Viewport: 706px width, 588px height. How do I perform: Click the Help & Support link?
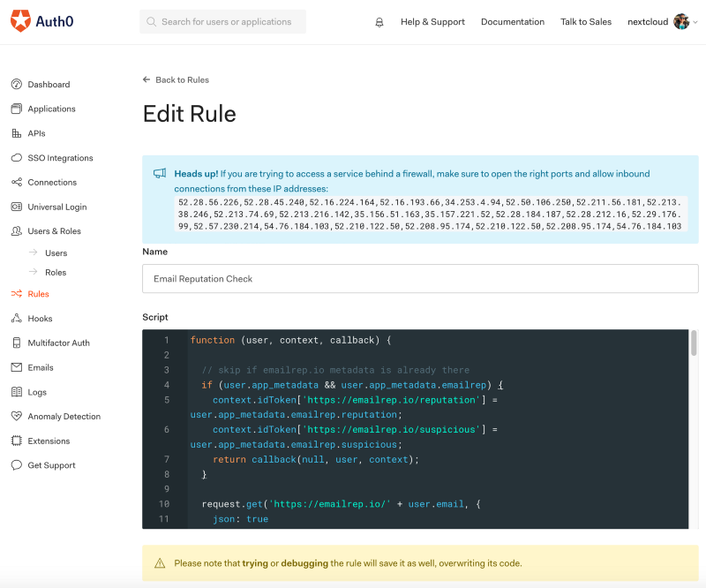[x=432, y=21]
